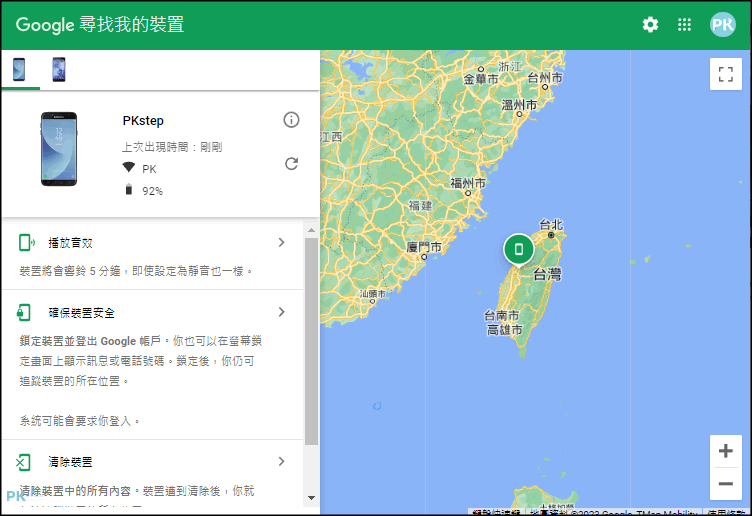This screenshot has height=516, width=752.
Task: Click the green device location marker
Action: click(x=518, y=249)
